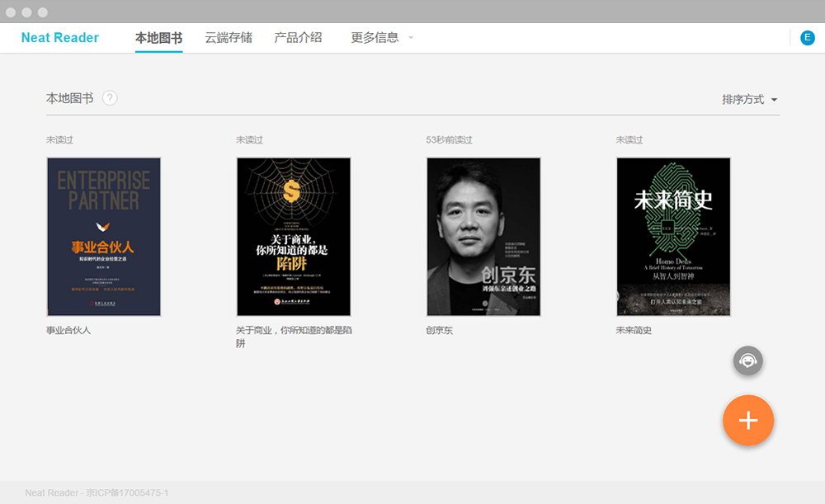The width and height of the screenshot is (825, 504).
Task: Switch to the 本地图书 tab
Action: point(158,38)
